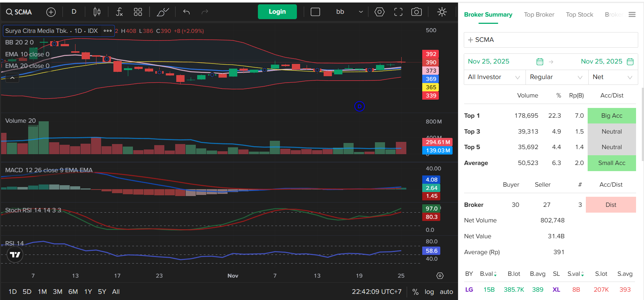
Task: Select the 3M time range button
Action: [57, 292]
